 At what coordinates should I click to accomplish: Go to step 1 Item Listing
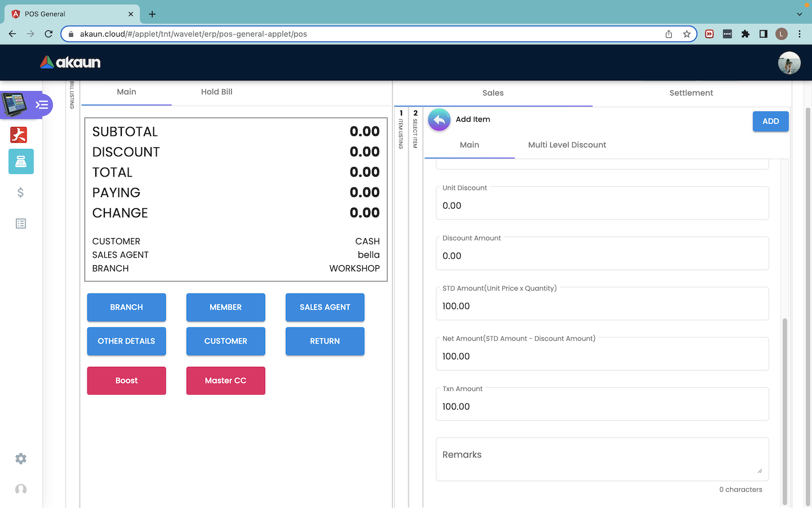pos(401,129)
